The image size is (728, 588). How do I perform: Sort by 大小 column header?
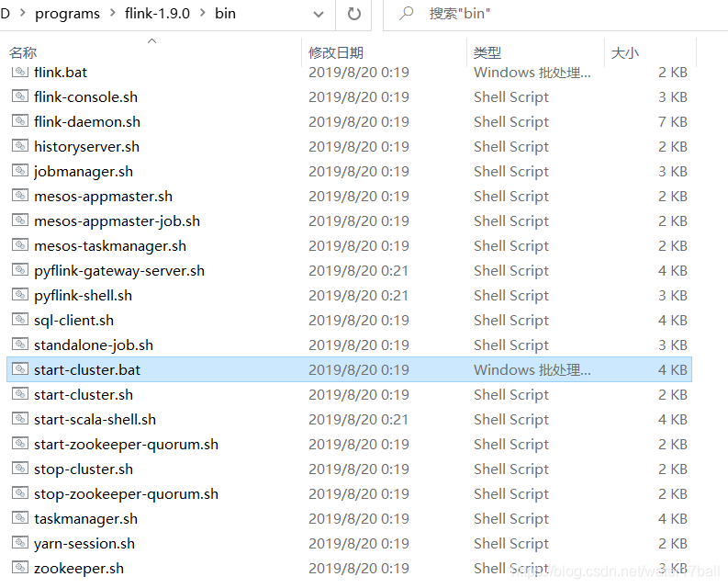(x=625, y=52)
